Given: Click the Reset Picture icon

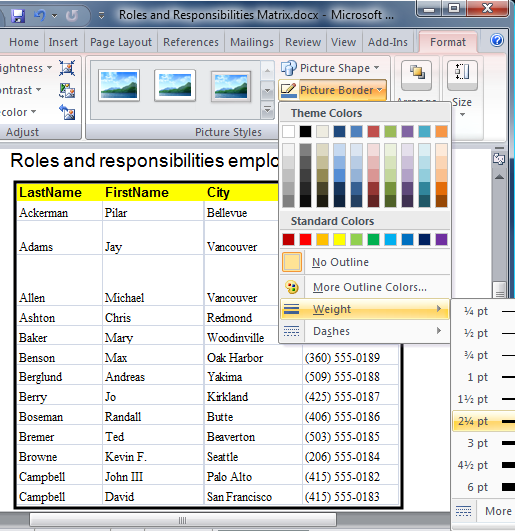Looking at the screenshot, I should 67,112.
